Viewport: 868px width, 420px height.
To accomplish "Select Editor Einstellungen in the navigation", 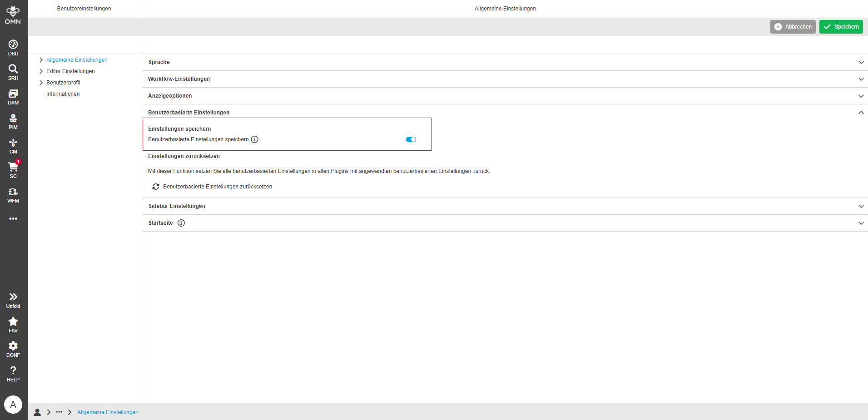I will tap(70, 71).
